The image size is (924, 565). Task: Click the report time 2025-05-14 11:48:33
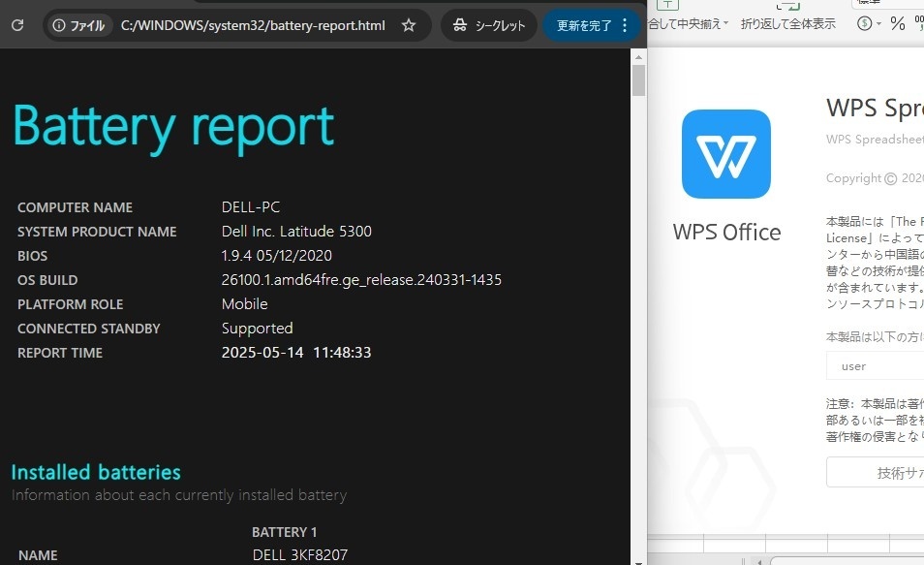296,353
